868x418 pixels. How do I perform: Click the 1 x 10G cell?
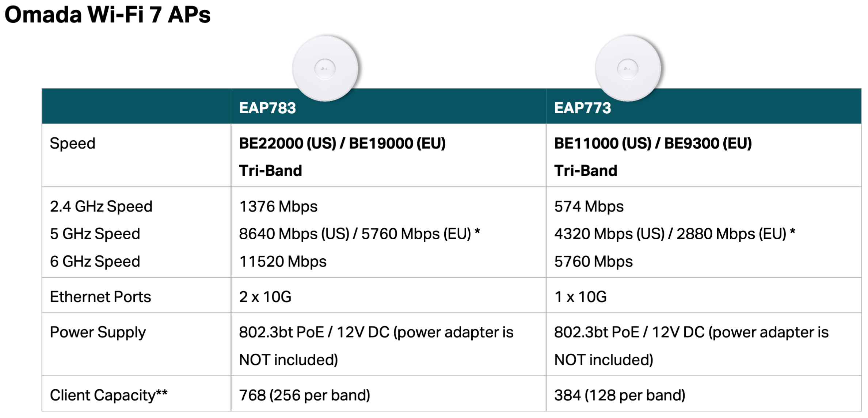580,297
